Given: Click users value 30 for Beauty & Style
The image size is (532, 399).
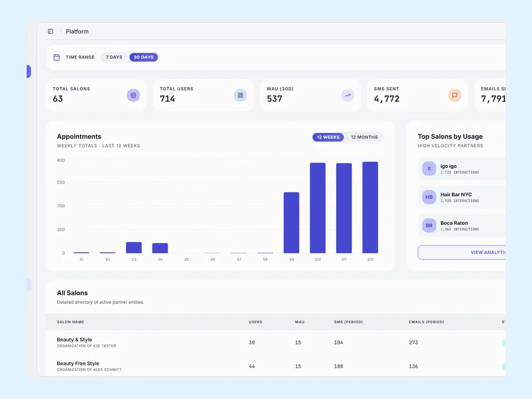Looking at the screenshot, I should (x=252, y=343).
